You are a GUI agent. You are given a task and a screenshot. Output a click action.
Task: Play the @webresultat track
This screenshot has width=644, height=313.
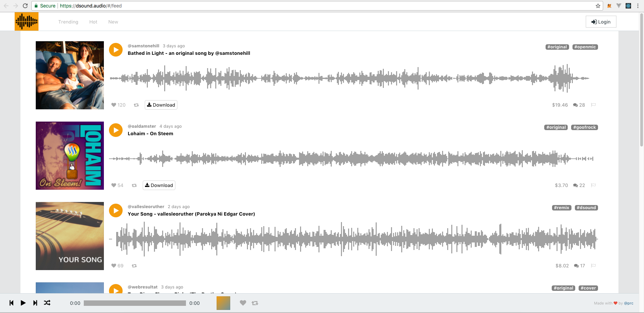pyautogui.click(x=116, y=289)
